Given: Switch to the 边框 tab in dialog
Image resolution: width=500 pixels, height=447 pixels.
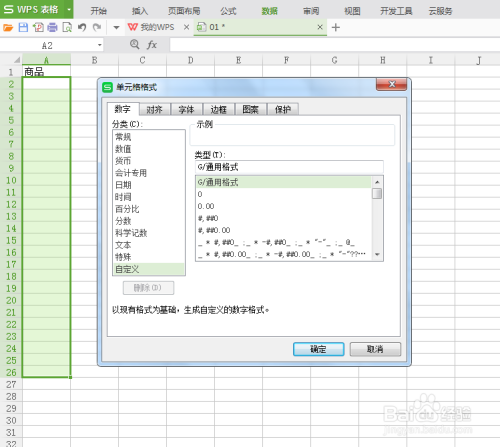Looking at the screenshot, I should pyautogui.click(x=218, y=109).
